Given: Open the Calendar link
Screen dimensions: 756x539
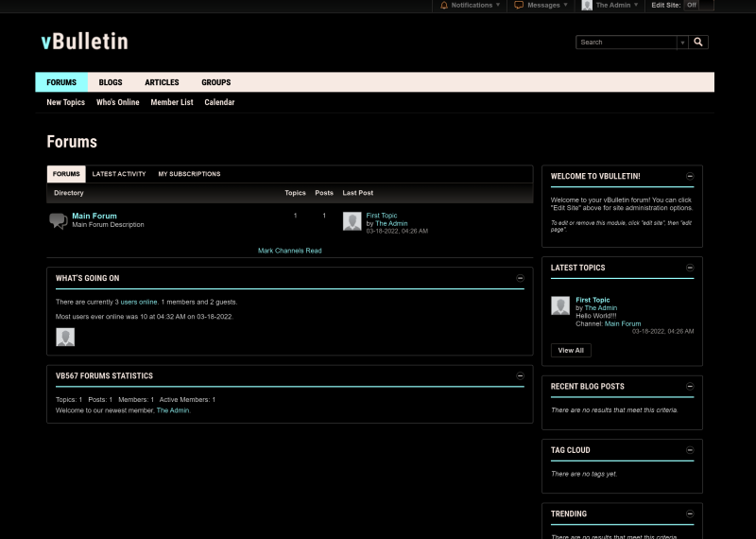Looking at the screenshot, I should pos(219,102).
